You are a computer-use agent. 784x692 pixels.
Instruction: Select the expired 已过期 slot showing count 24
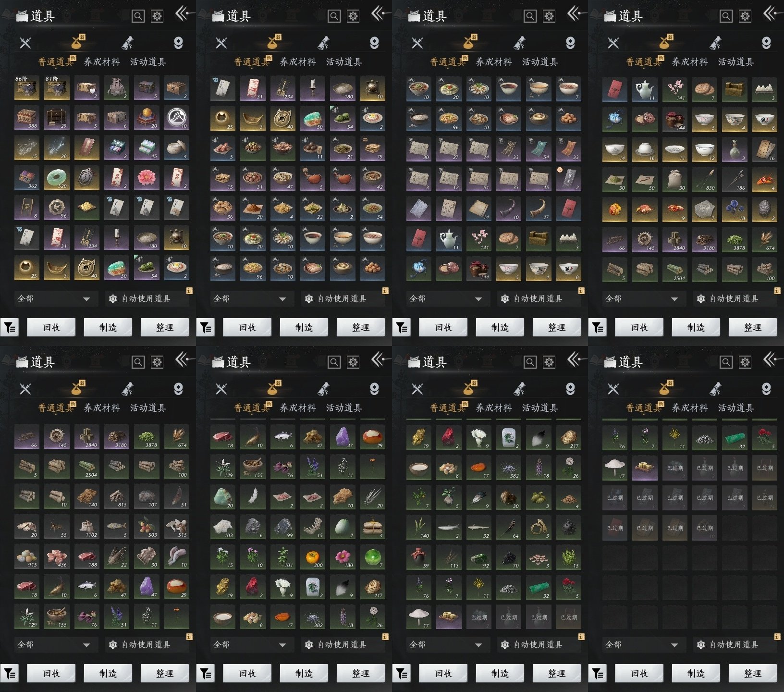(765, 497)
